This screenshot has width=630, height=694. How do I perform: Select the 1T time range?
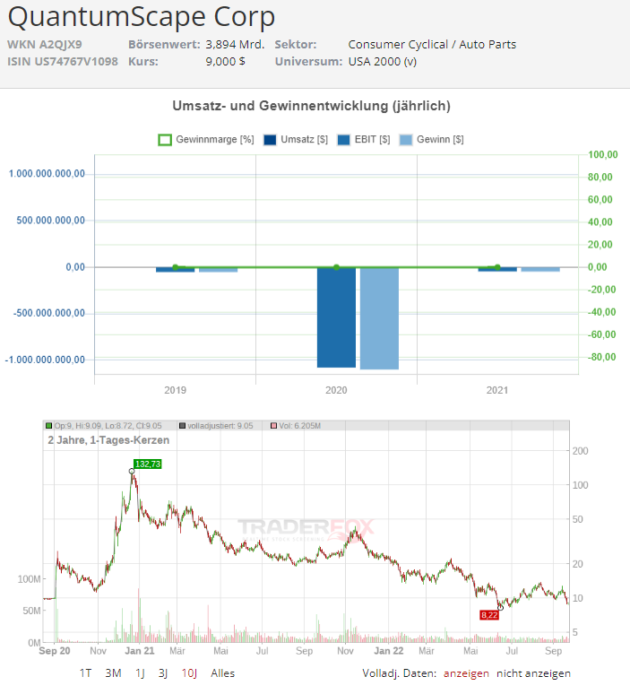click(85, 673)
